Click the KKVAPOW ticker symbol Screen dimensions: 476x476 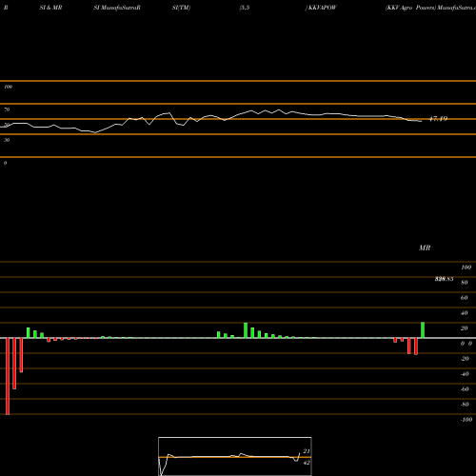click(x=322, y=8)
